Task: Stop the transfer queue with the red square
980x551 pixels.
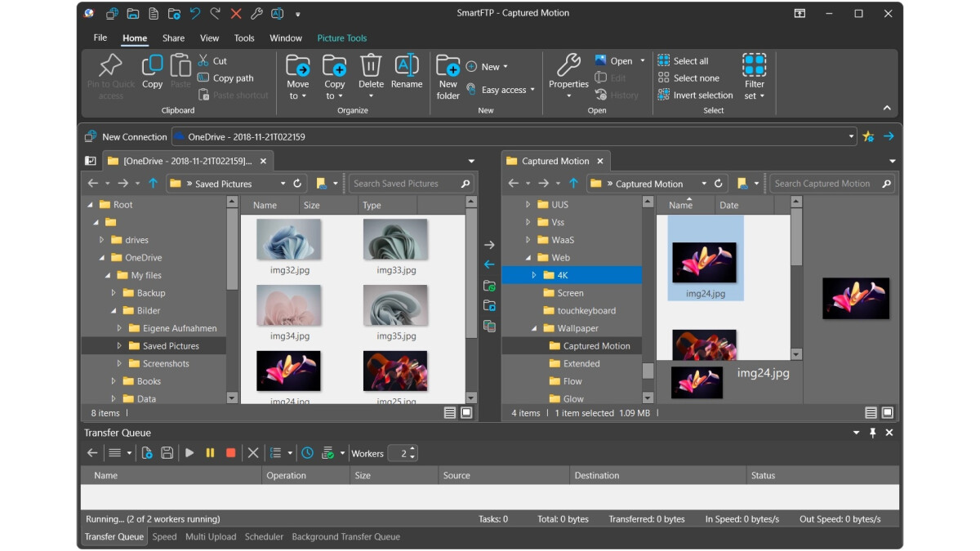Action: [231, 453]
